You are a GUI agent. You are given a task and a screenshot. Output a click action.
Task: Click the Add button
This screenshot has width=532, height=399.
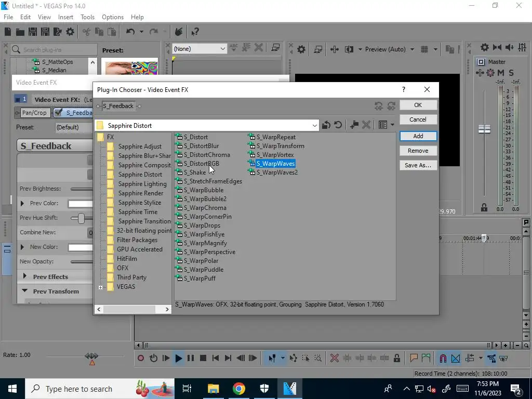click(x=418, y=136)
